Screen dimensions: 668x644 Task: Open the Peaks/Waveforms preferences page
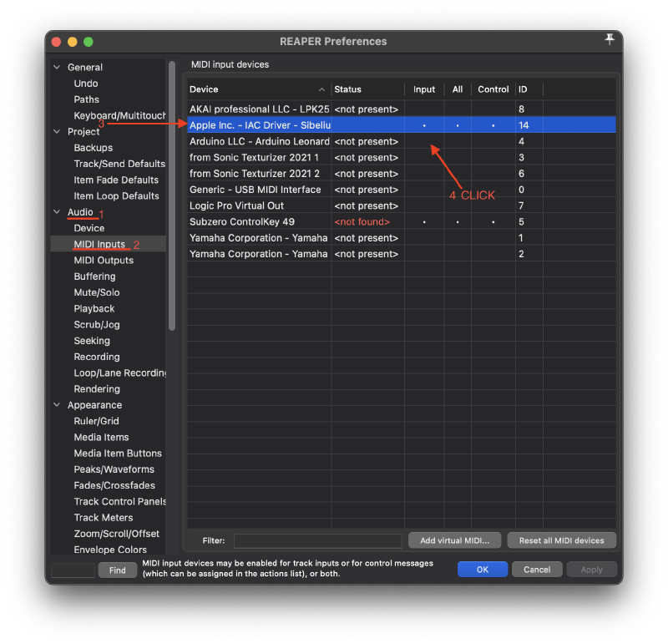coord(114,469)
